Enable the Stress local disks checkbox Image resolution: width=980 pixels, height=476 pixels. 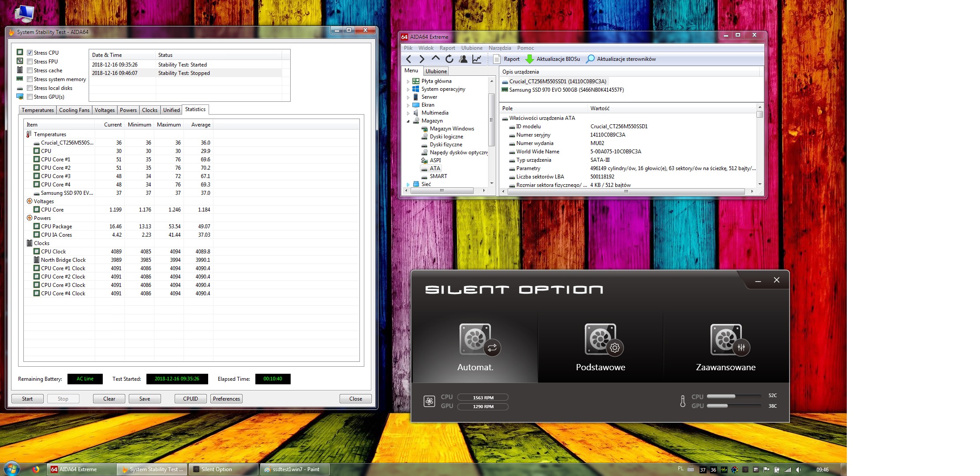[30, 88]
